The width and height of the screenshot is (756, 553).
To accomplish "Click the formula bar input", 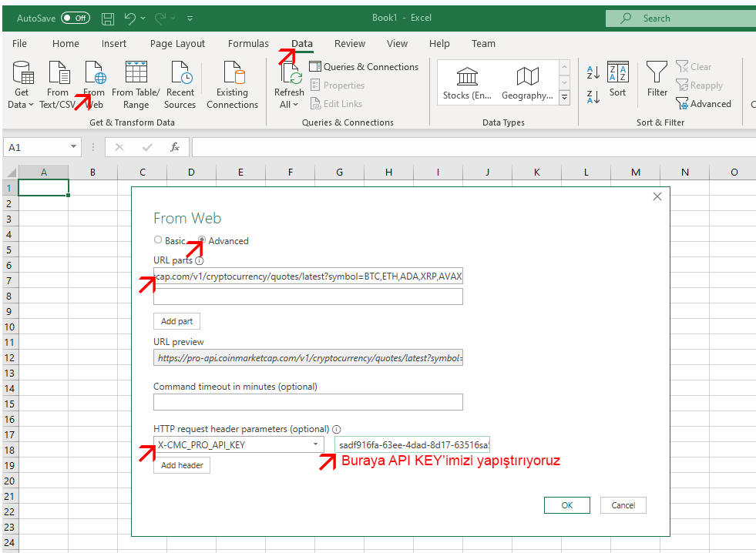I will 473,147.
